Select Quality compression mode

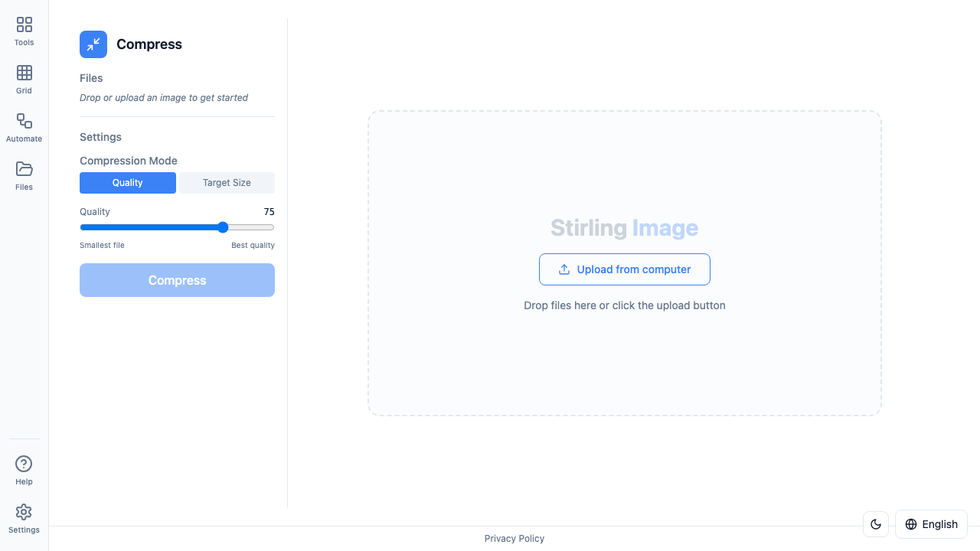128,183
